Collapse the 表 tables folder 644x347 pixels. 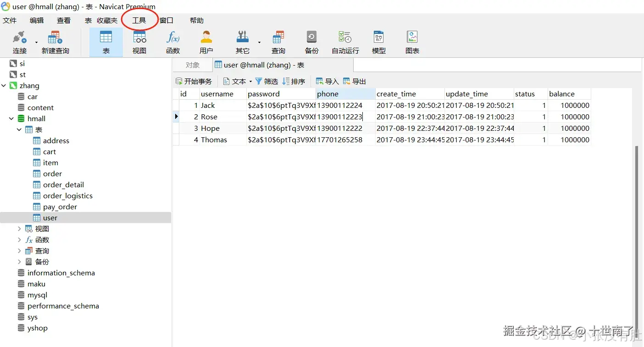[19, 129]
